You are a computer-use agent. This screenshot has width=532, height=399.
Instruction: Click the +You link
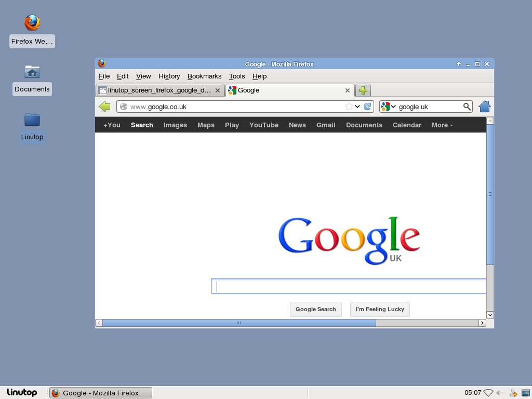(112, 125)
